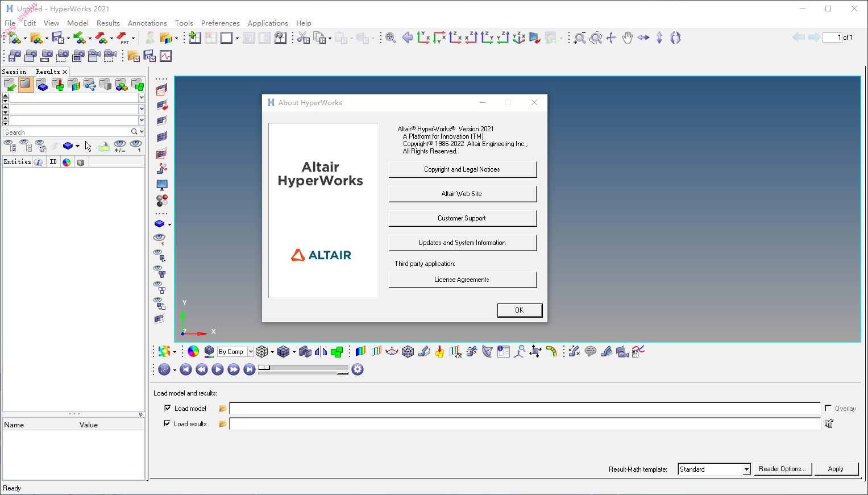Click the browse folder icon for Load model
Screen dimensions: 868x495
point(223,409)
